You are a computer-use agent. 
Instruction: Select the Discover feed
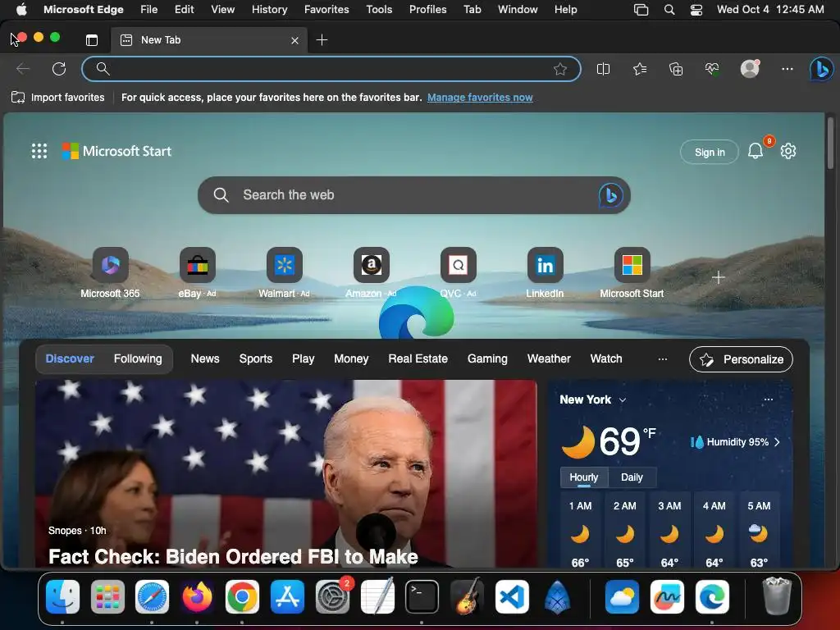70,359
